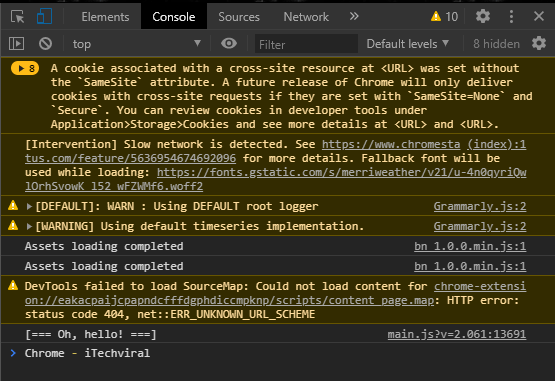555x381 pixels.
Task: Focus the Filter input field
Action: click(x=306, y=44)
